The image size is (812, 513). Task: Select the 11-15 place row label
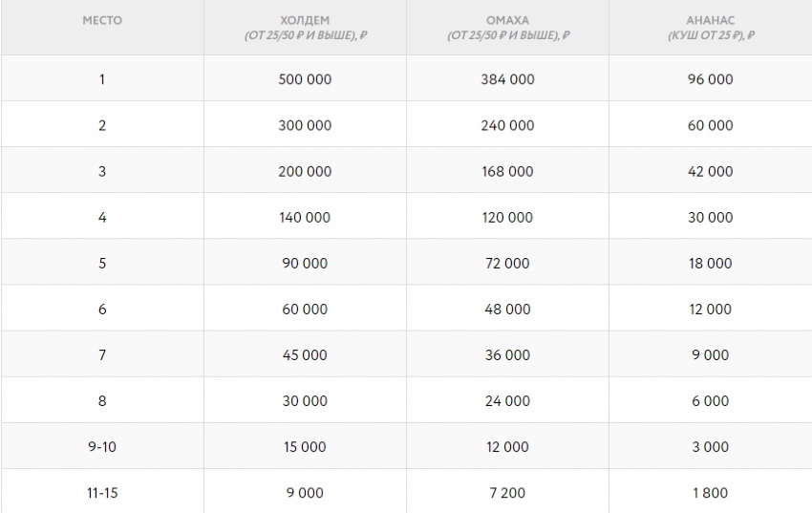102,493
